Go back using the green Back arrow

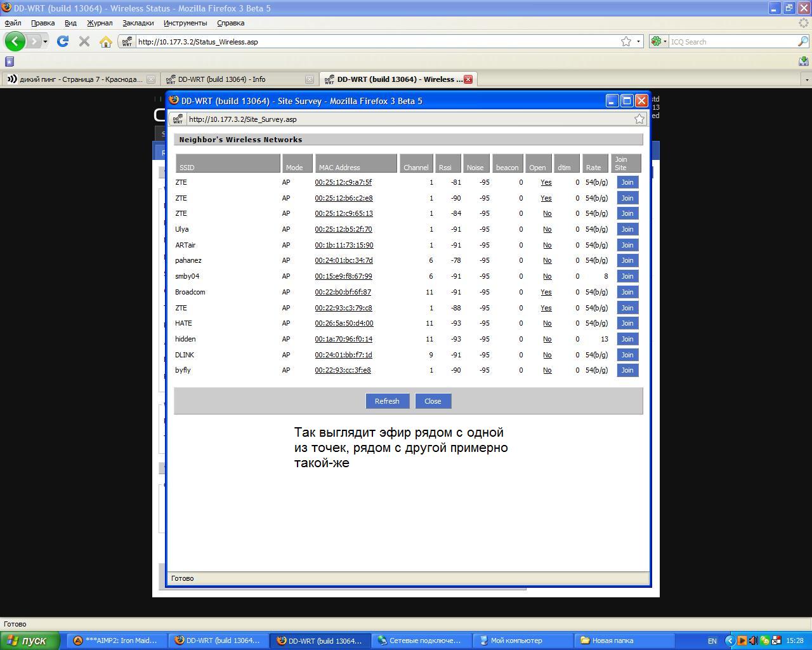15,41
